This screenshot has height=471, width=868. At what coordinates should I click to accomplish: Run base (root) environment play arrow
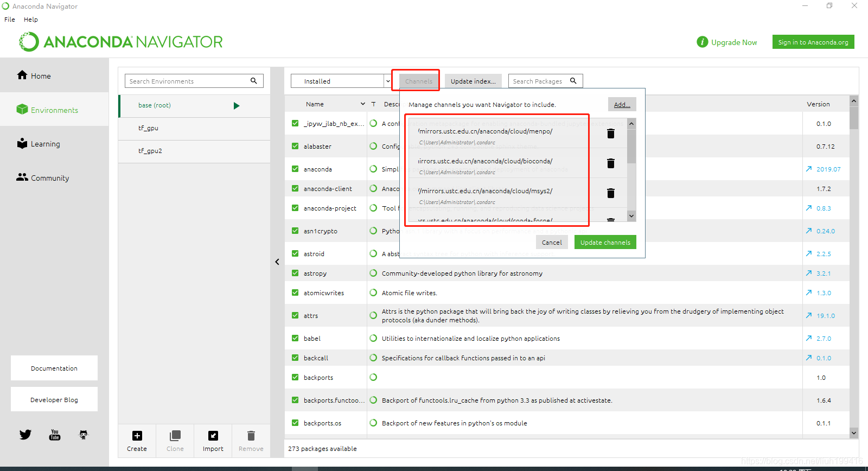pos(237,106)
